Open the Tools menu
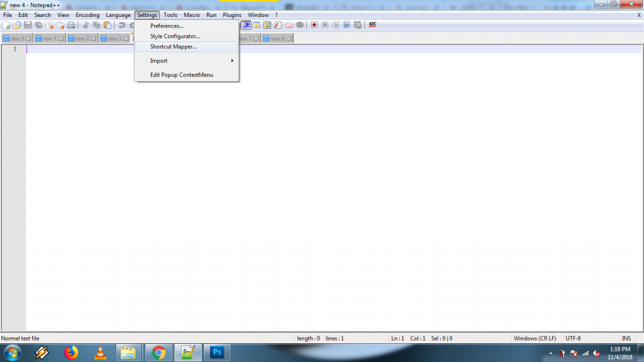644x362 pixels. pos(170,15)
